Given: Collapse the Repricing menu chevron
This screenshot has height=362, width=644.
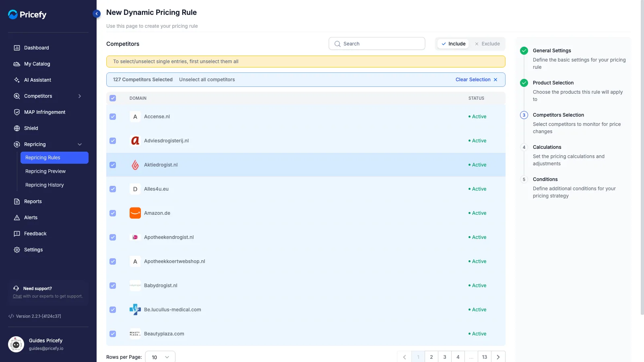Looking at the screenshot, I should (x=80, y=144).
